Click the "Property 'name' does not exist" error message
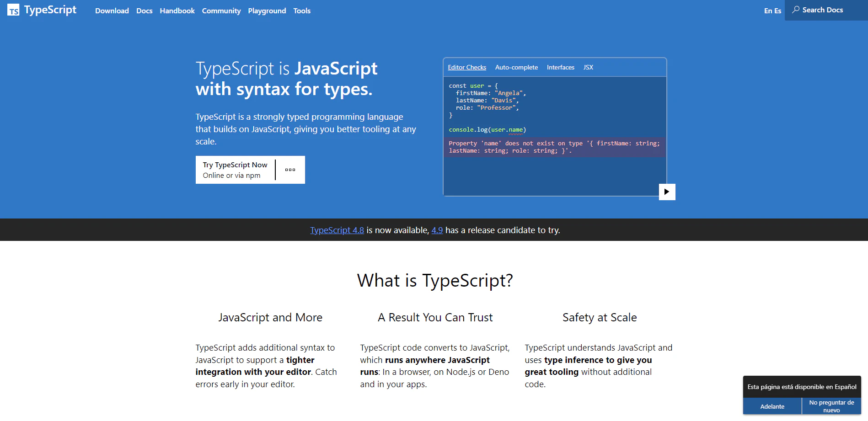This screenshot has width=868, height=421. pyautogui.click(x=554, y=147)
